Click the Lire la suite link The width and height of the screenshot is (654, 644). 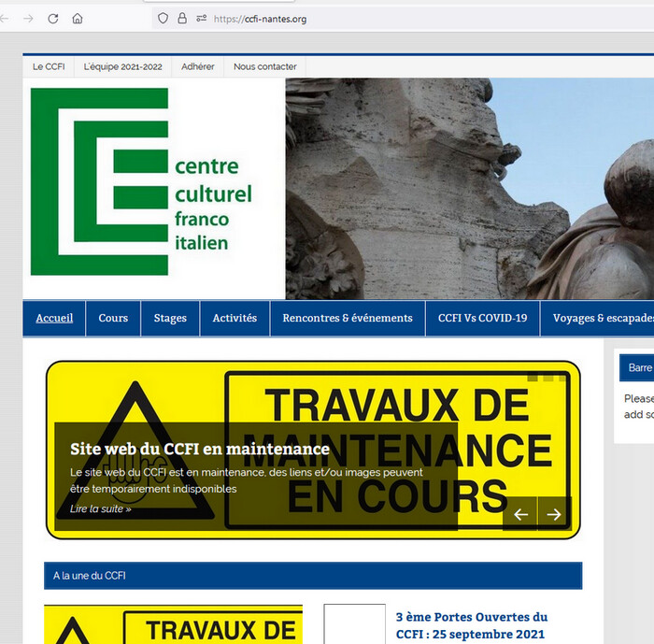pyautogui.click(x=101, y=508)
